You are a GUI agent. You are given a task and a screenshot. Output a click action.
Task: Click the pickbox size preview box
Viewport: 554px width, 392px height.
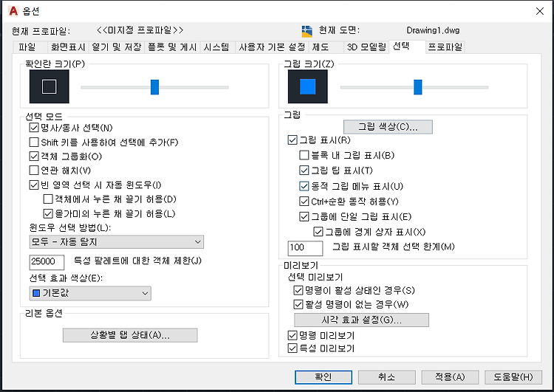tap(49, 86)
